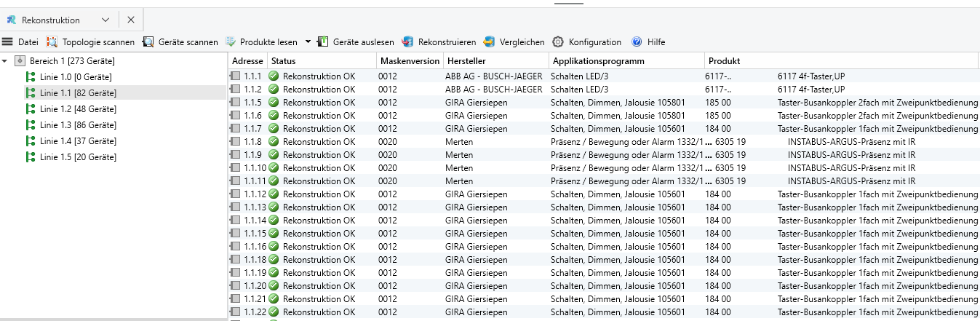The width and height of the screenshot is (980, 321).
Task: Click the Hilfe label
Action: click(656, 42)
